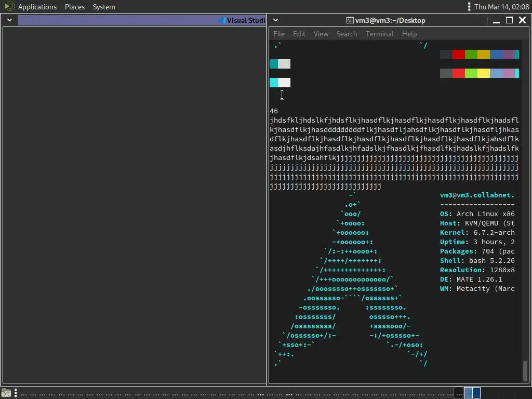The image size is (532, 399).
Task: Open the terminal Edit menu
Action: (x=299, y=34)
